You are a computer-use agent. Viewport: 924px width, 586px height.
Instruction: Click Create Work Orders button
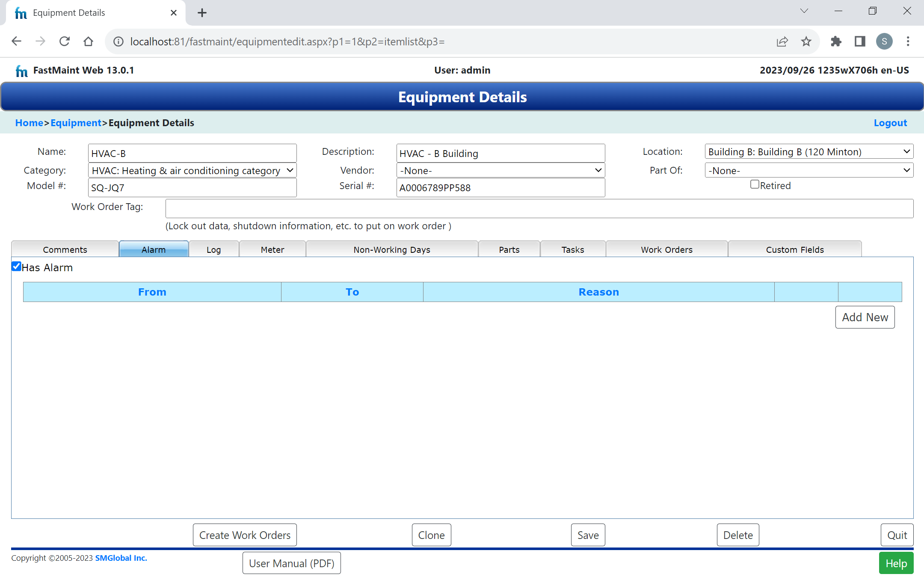click(x=245, y=535)
